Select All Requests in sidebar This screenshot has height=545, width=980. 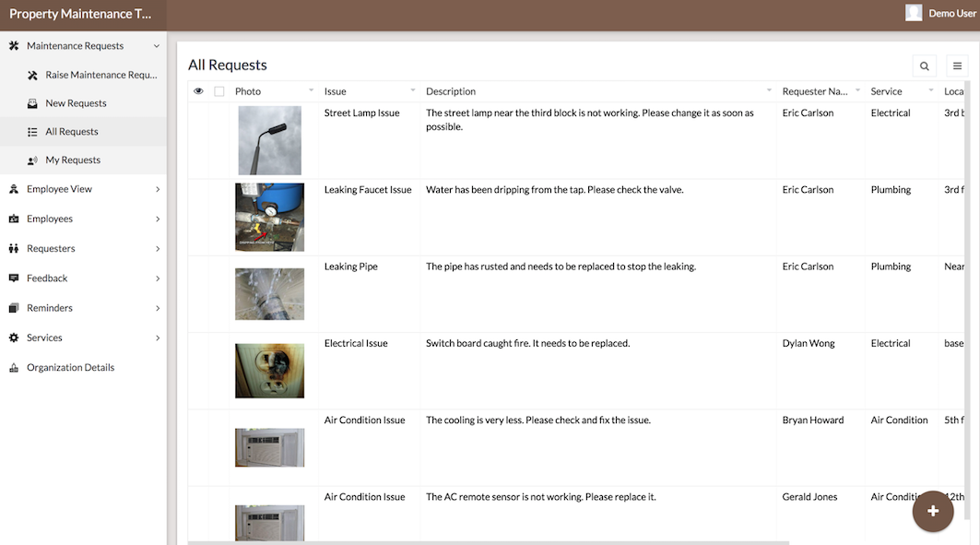pos(83,132)
